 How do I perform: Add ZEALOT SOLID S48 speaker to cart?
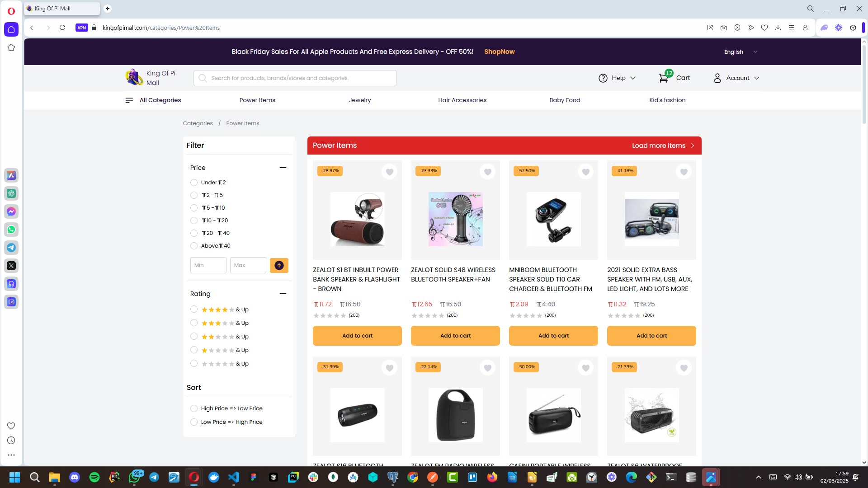click(x=455, y=336)
